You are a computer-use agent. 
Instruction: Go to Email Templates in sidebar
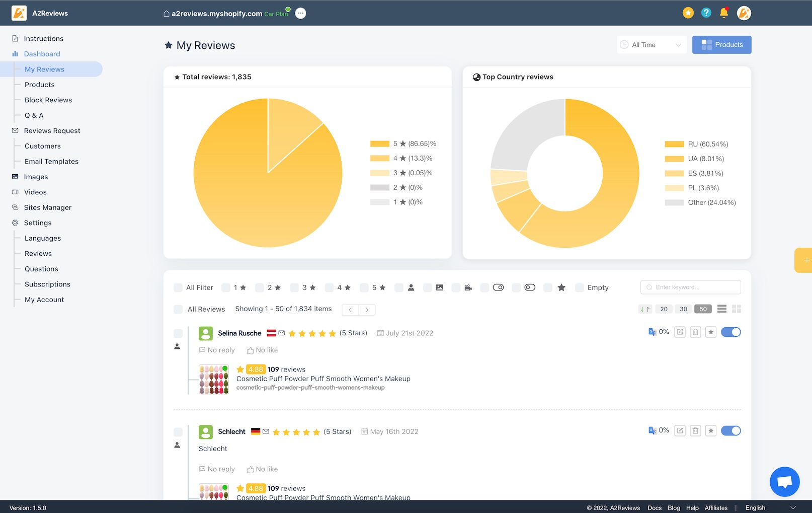click(x=51, y=162)
